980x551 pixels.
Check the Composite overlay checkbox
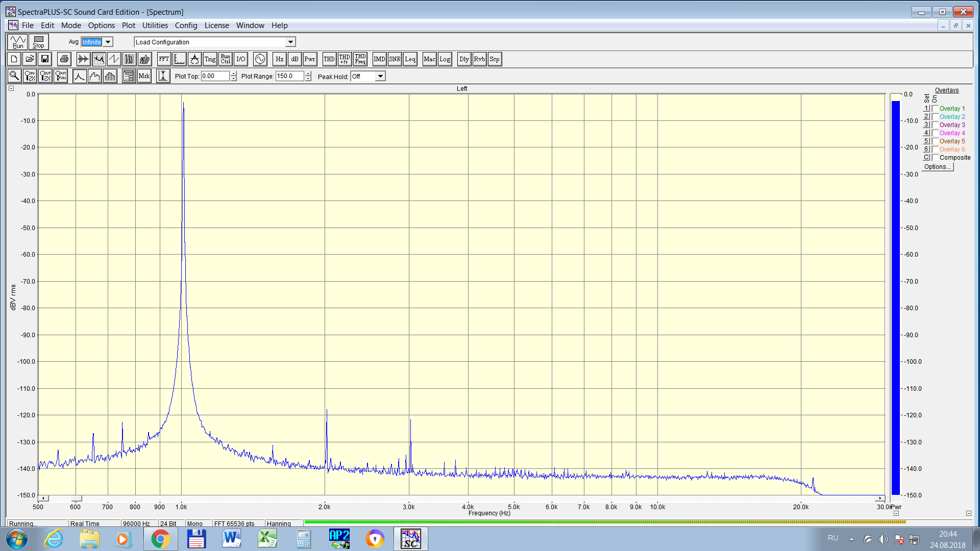pyautogui.click(x=935, y=158)
